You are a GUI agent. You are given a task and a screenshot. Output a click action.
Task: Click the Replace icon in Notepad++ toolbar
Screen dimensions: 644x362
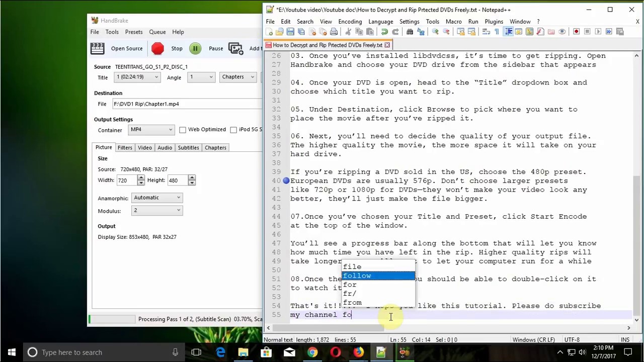pos(421,32)
